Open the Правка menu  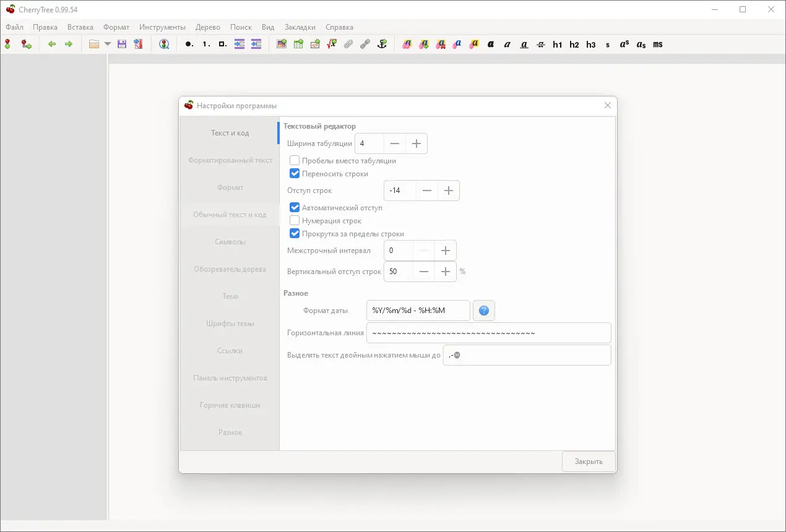[45, 27]
